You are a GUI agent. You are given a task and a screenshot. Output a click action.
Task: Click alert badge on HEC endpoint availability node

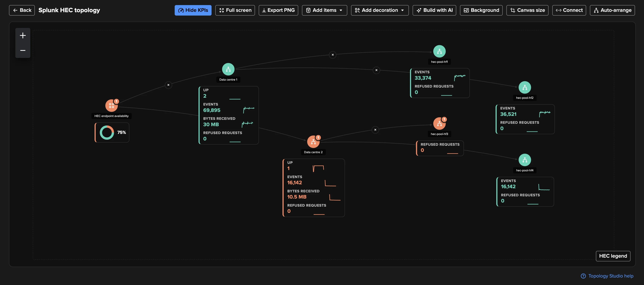[x=116, y=101]
